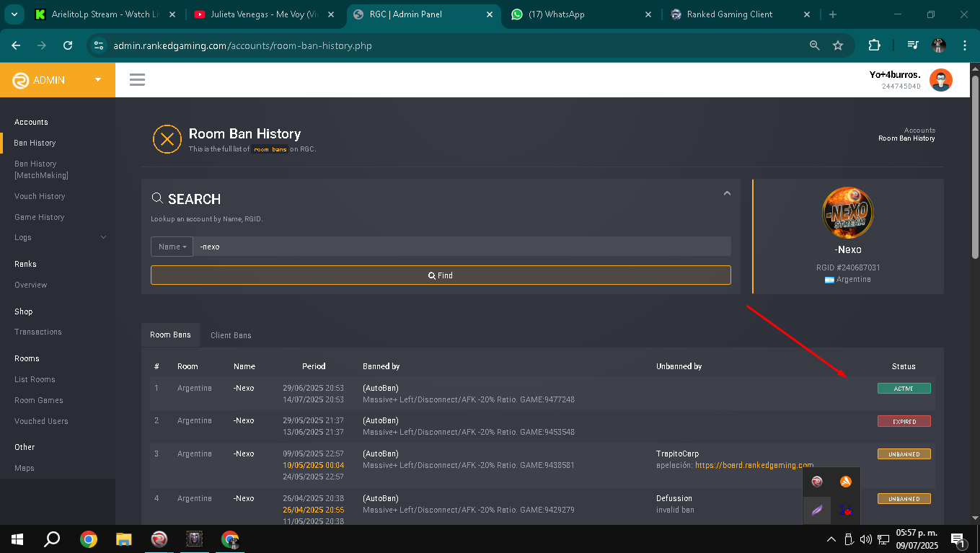
Task: Open the Name search-type dropdown
Action: pos(172,247)
